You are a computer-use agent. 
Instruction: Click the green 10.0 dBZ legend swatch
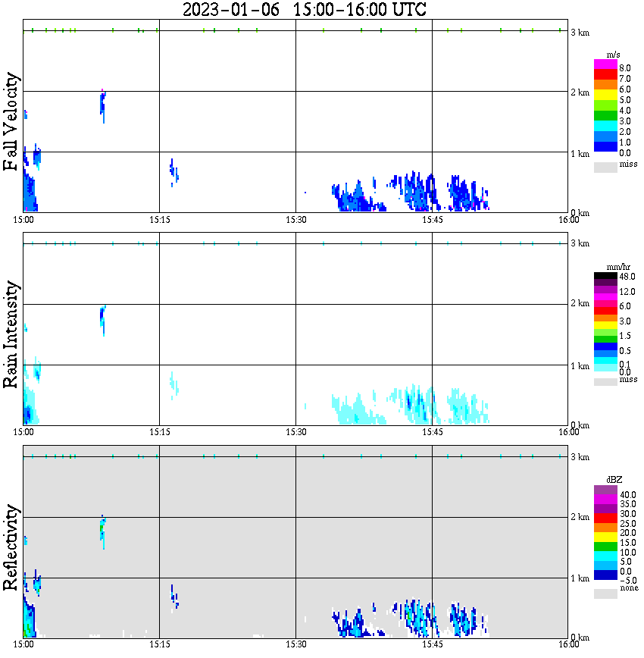[605, 547]
